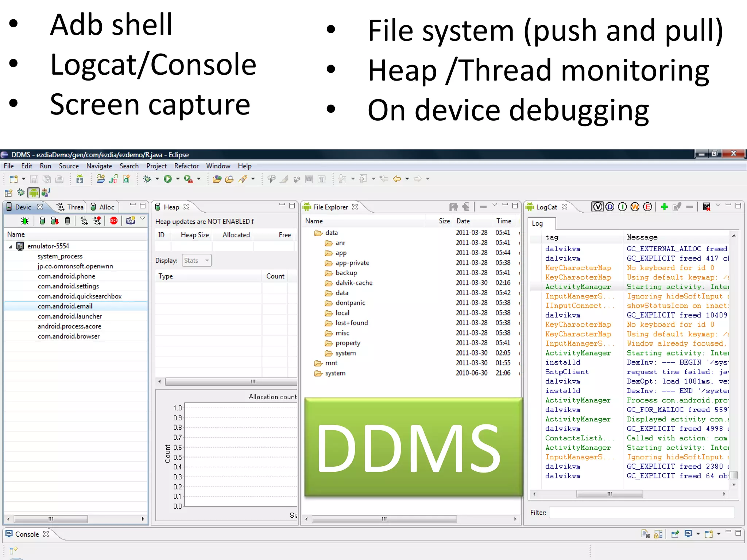
Task: Click the Open Perspective icon
Action: (x=8, y=193)
